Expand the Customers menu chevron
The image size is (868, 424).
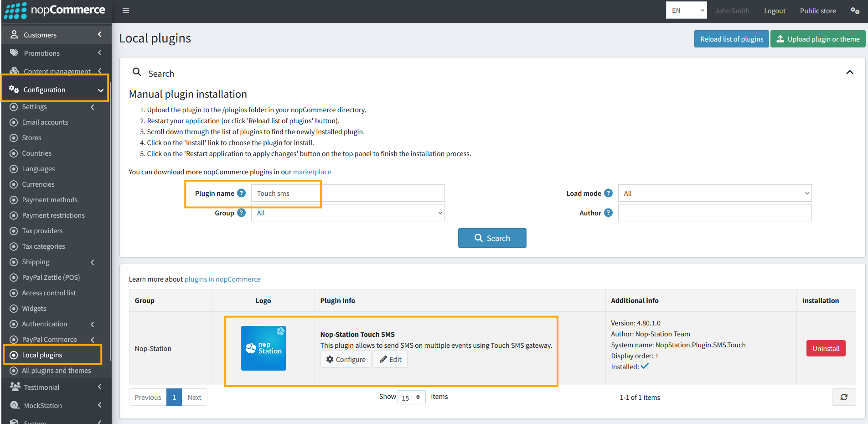(x=100, y=35)
